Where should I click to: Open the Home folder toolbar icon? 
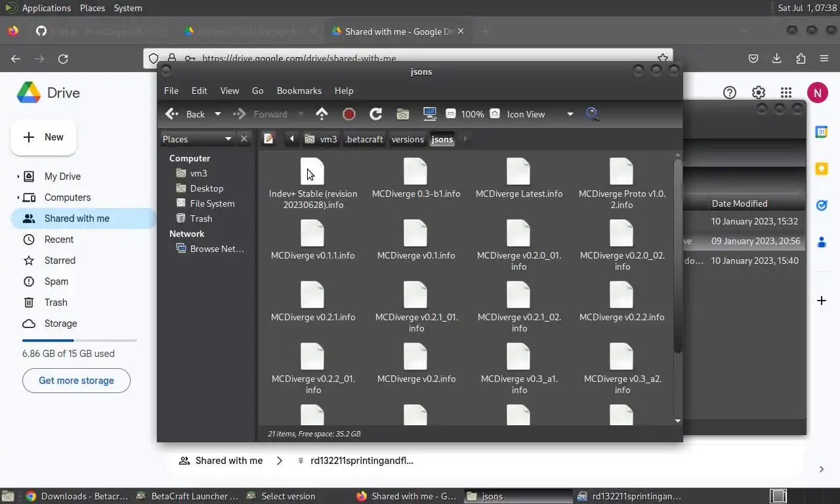(403, 114)
